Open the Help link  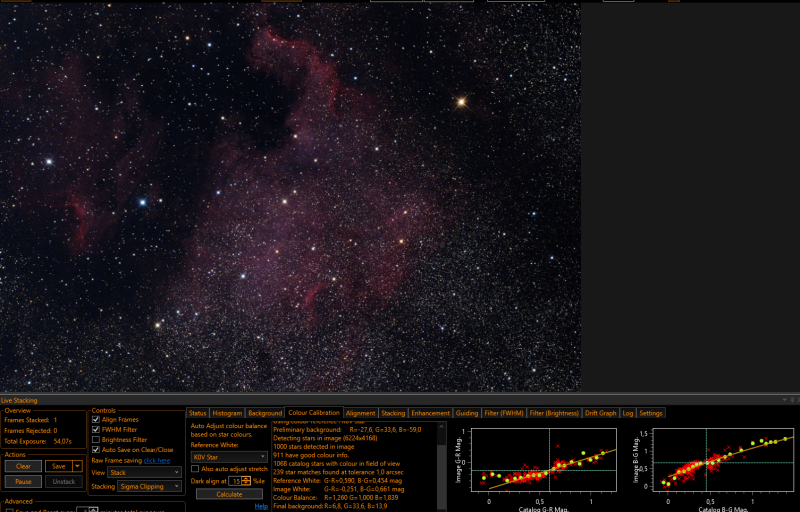point(261,506)
